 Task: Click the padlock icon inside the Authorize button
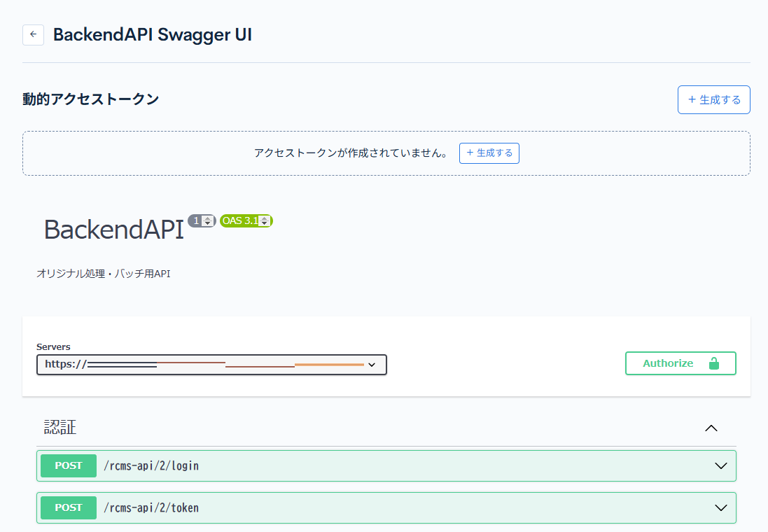click(714, 363)
